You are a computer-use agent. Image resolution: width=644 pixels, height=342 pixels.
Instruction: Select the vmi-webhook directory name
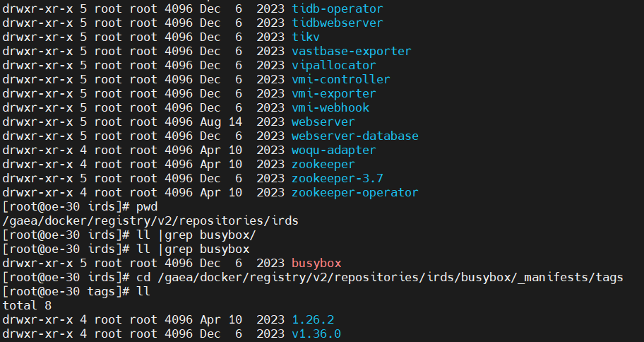(x=330, y=108)
